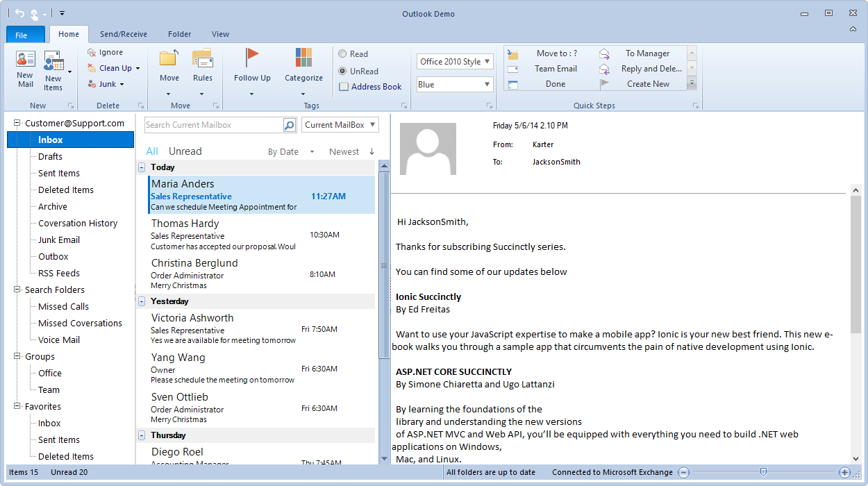This screenshot has width=868, height=486.
Task: Enable the Address Book checkbox
Action: [344, 85]
